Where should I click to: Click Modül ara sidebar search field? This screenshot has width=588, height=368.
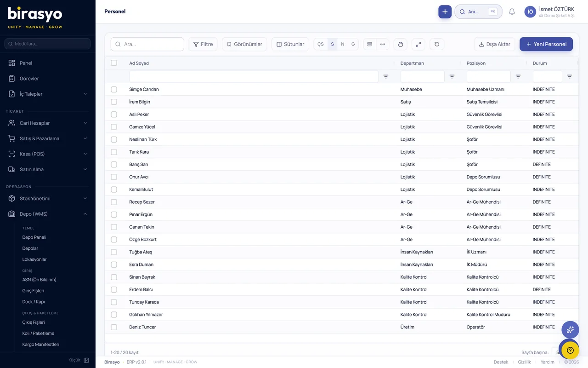(48, 44)
